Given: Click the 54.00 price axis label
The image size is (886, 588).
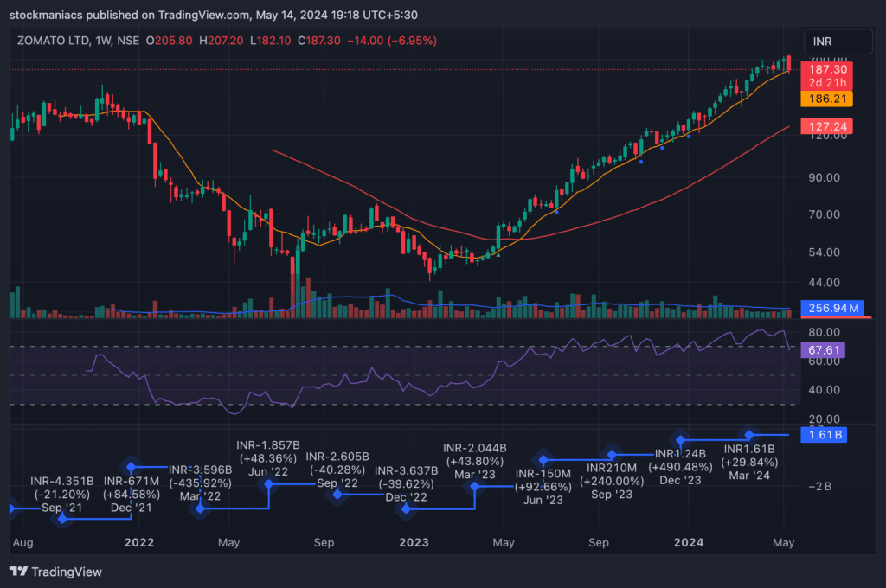Looking at the screenshot, I should click(x=824, y=252).
